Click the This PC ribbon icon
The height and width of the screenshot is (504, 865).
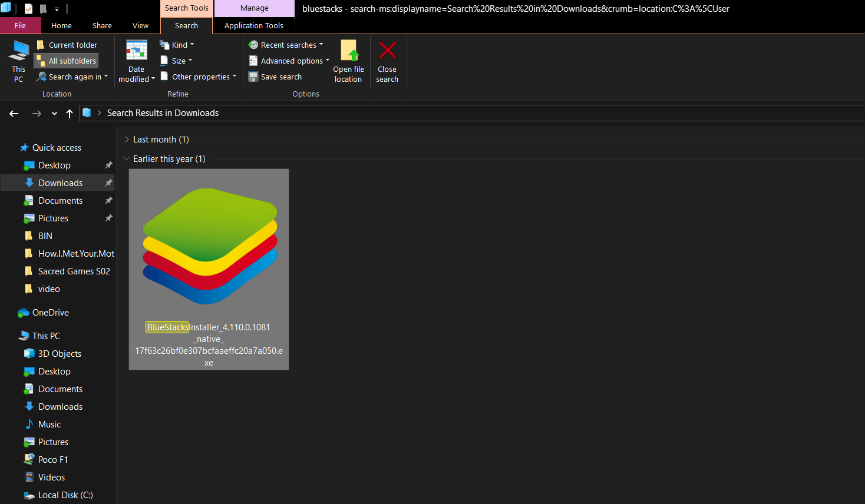tap(18, 61)
